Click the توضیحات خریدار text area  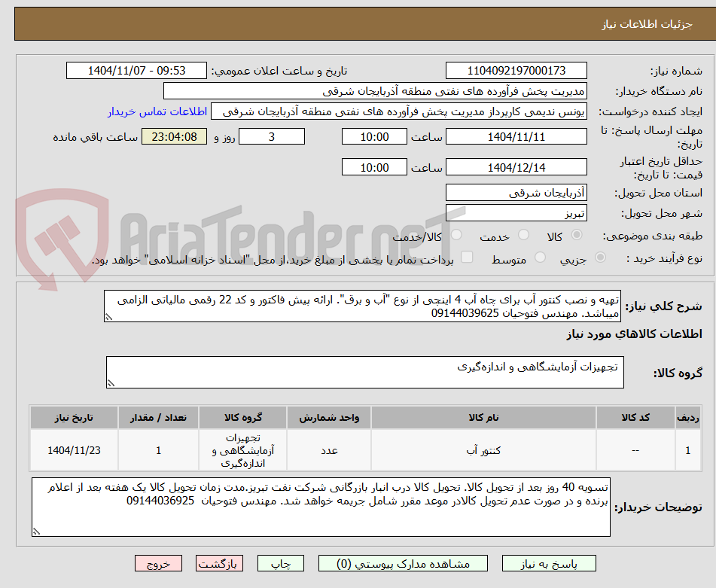pyautogui.click(x=321, y=507)
